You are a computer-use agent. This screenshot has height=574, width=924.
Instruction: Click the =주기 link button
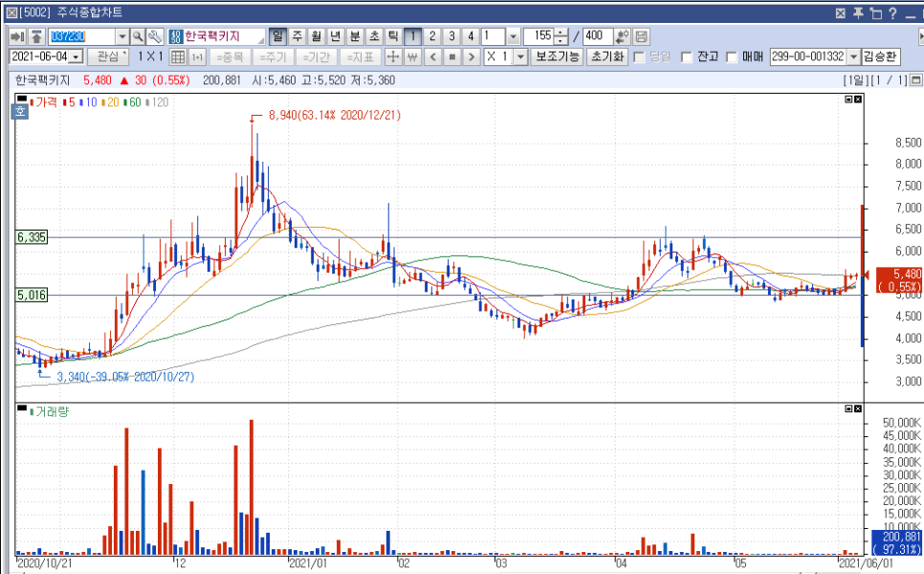[x=273, y=57]
